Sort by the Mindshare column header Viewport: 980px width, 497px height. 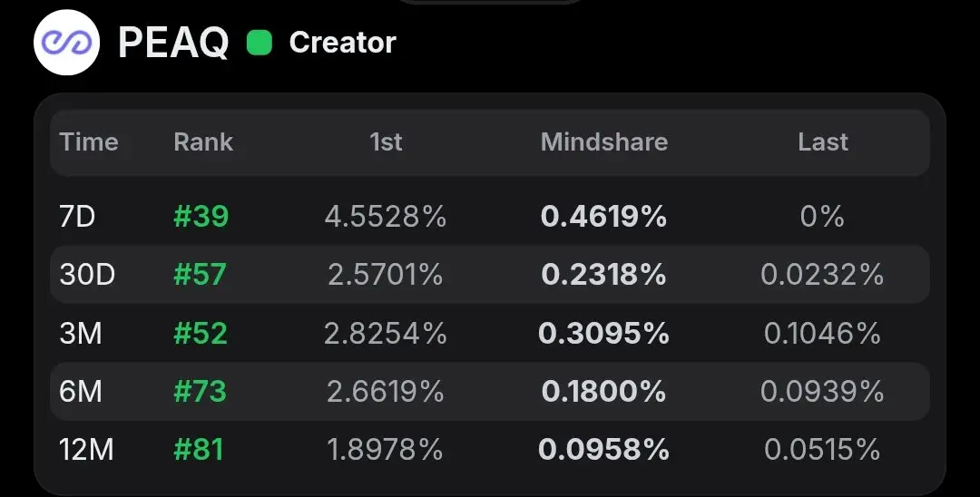point(603,141)
